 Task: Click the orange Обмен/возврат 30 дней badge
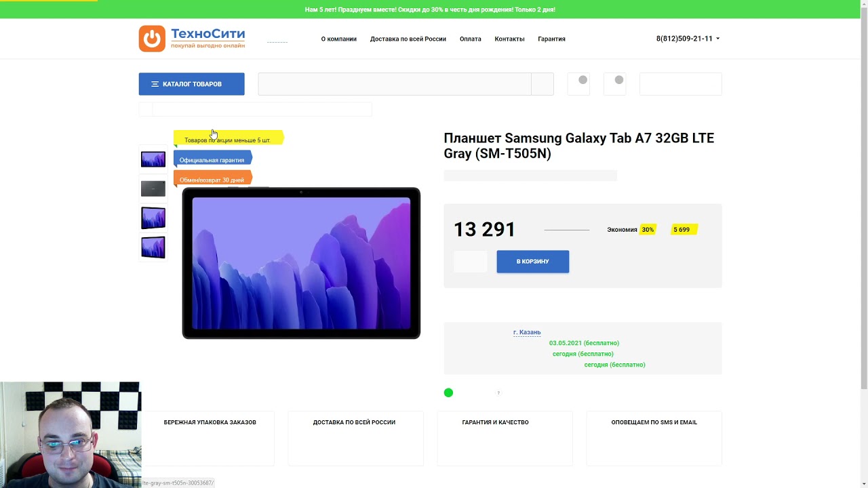pos(212,179)
